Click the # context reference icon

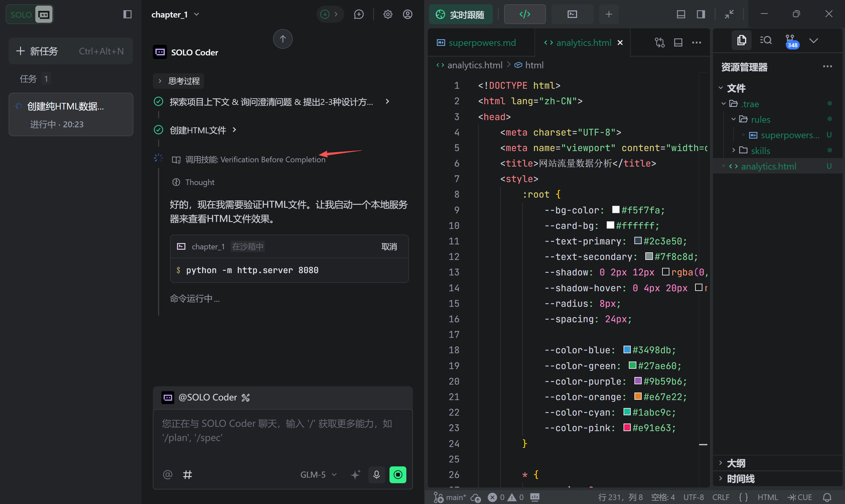pos(187,474)
